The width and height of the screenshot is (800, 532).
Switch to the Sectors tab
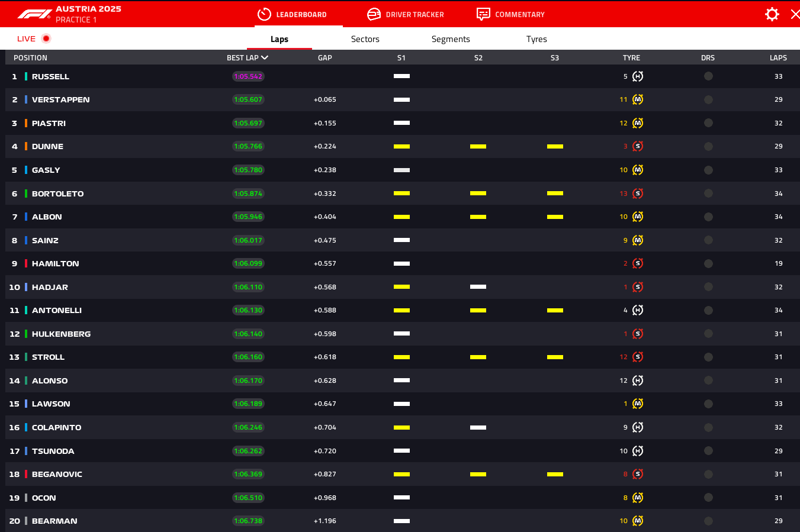point(365,39)
